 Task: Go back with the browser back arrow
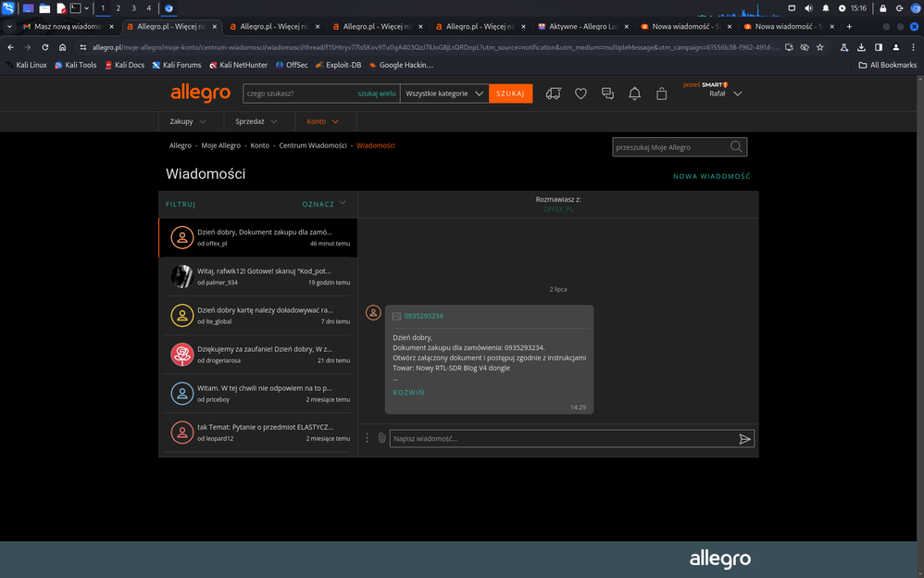[x=10, y=47]
